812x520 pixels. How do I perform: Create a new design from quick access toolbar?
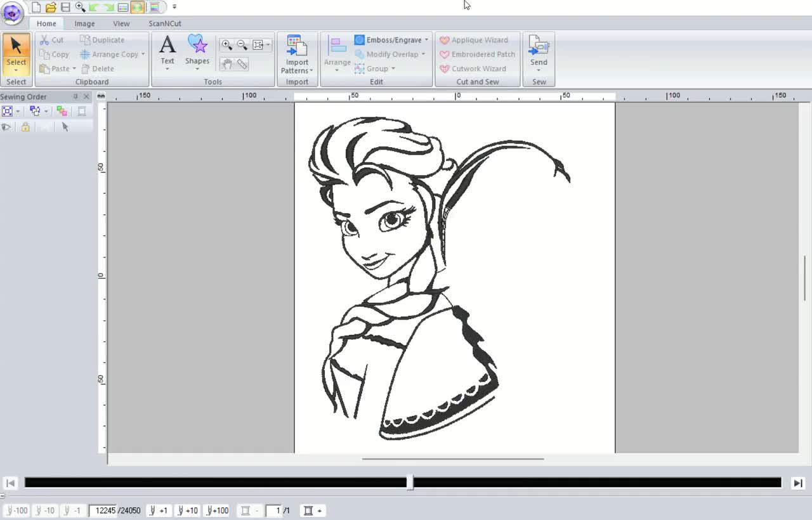coord(36,8)
